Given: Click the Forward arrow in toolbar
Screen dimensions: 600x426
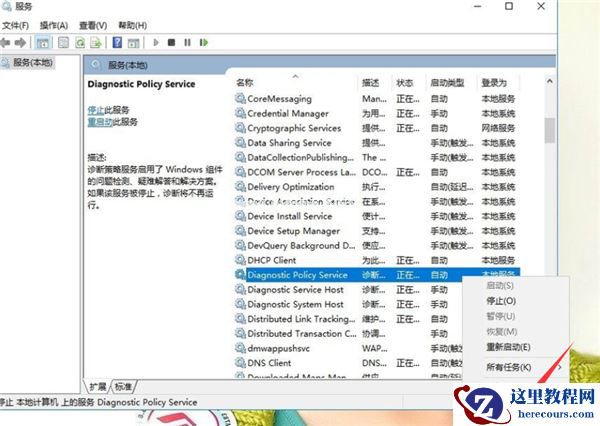Looking at the screenshot, I should [20, 42].
